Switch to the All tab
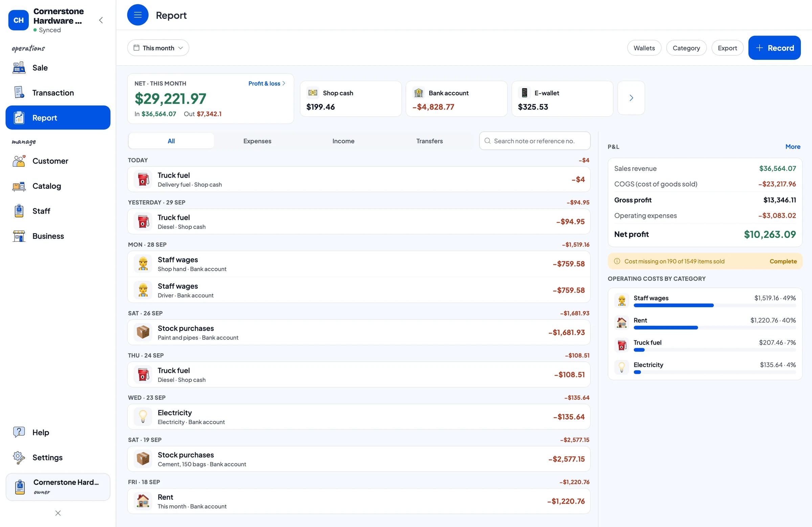The height and width of the screenshot is (527, 812). pyautogui.click(x=171, y=141)
